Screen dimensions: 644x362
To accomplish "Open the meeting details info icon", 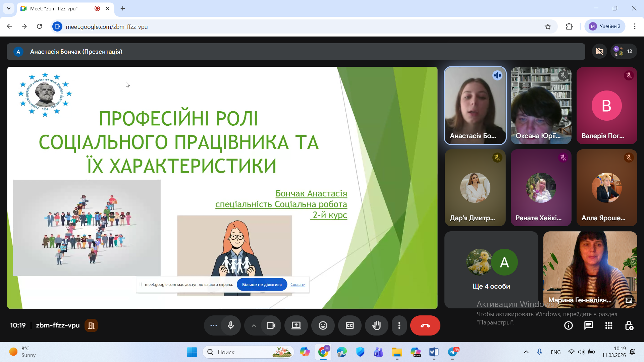I will pos(568,325).
